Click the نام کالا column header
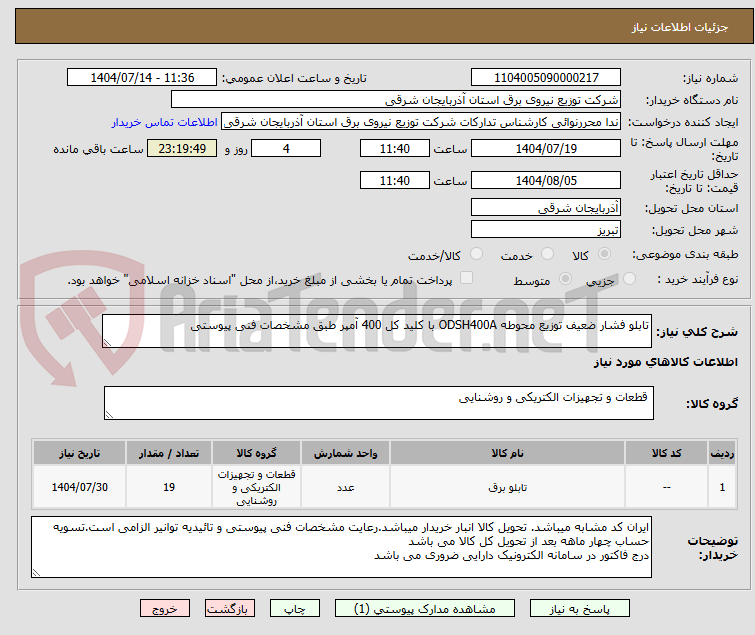The height and width of the screenshot is (635, 755). [x=508, y=453]
